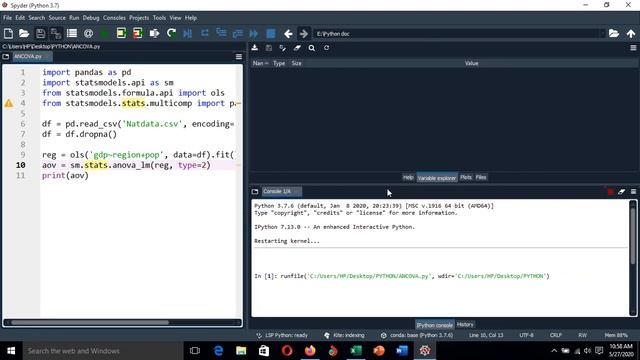Run selection or current line
This screenshot has height=360, width=640.
pos(154,33)
